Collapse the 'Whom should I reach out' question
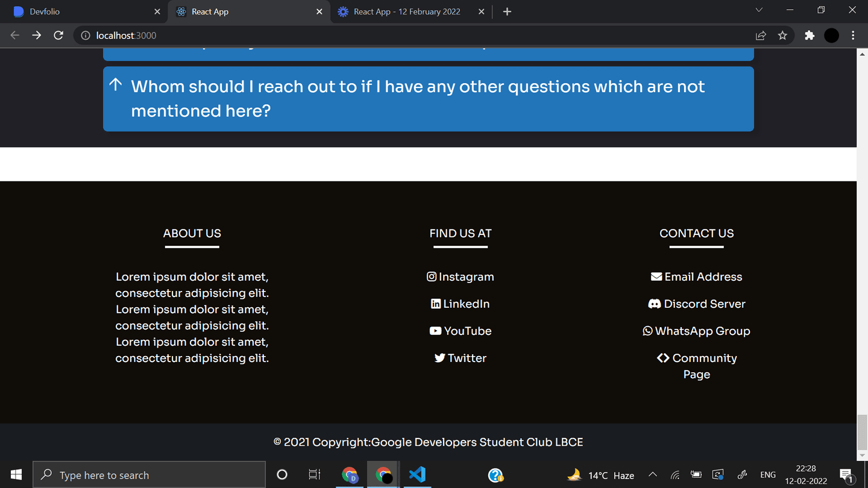This screenshot has height=488, width=868. click(x=429, y=99)
